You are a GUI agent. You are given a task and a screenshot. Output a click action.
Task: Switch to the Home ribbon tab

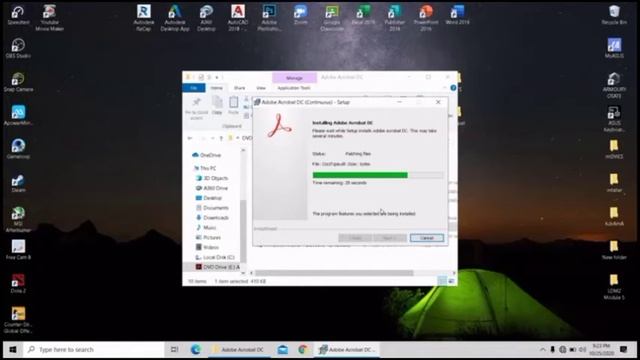216,88
